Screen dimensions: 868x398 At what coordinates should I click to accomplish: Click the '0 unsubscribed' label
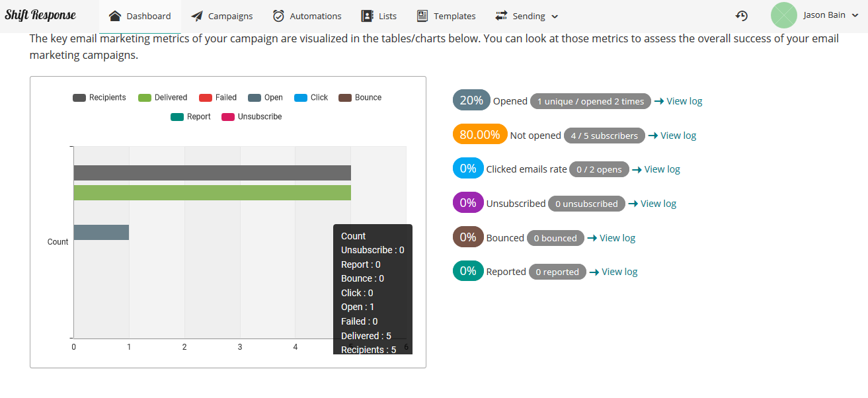click(x=586, y=204)
